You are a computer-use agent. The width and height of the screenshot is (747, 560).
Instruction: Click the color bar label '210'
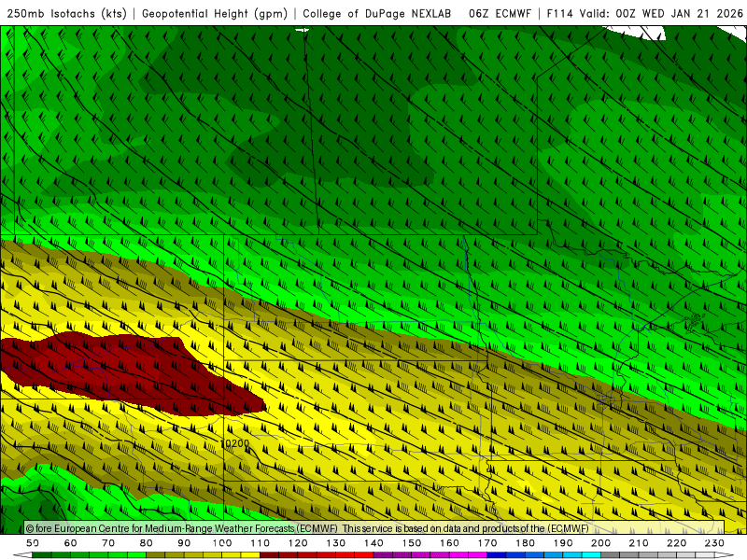pos(639,543)
